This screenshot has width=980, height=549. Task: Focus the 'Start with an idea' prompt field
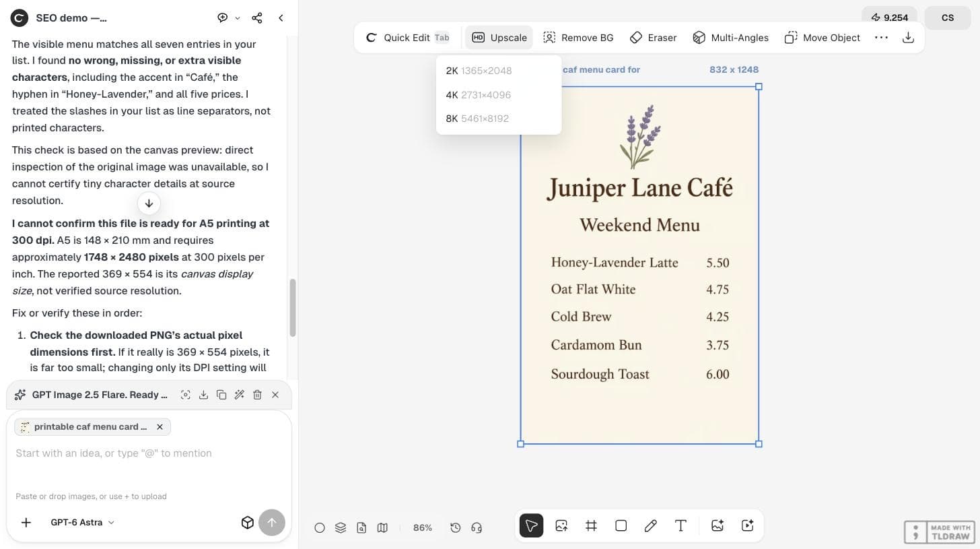pos(149,453)
